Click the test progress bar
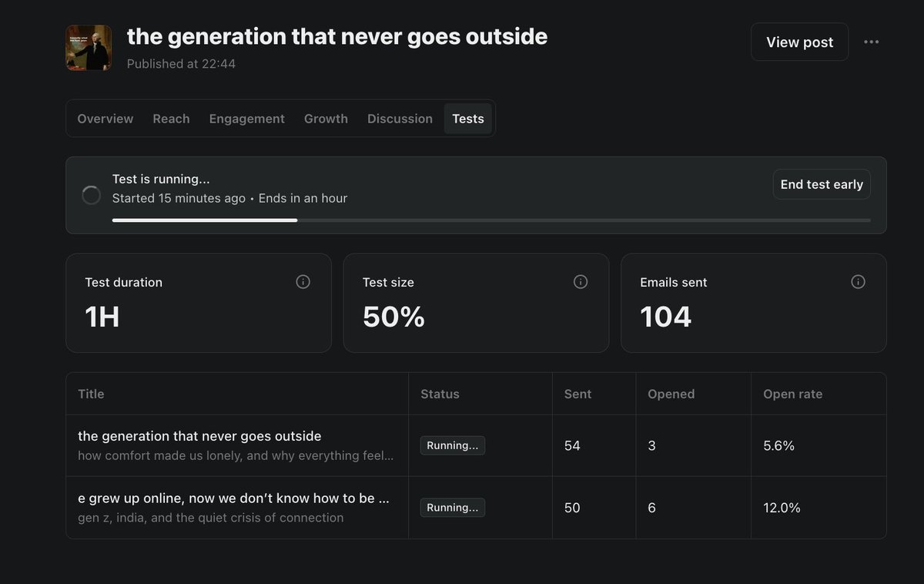The width and height of the screenshot is (924, 584). point(491,220)
